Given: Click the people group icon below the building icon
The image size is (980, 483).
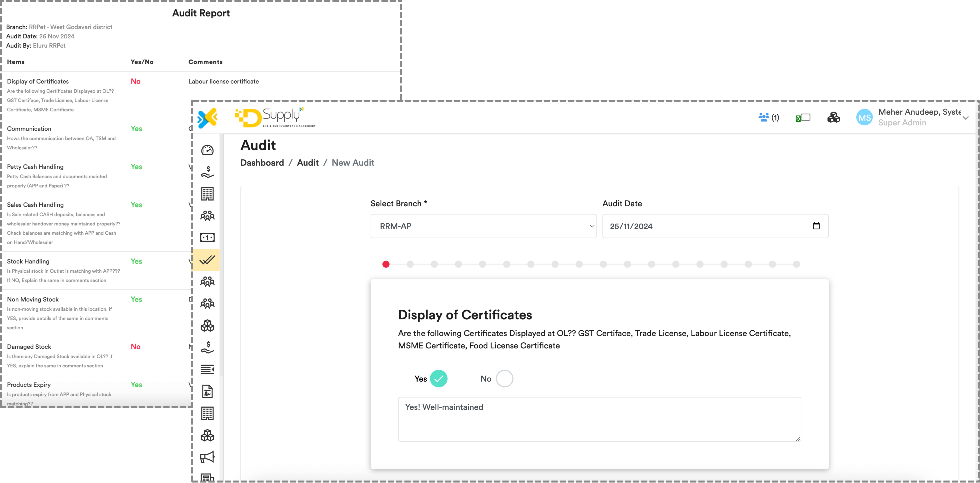Looking at the screenshot, I should point(207,216).
